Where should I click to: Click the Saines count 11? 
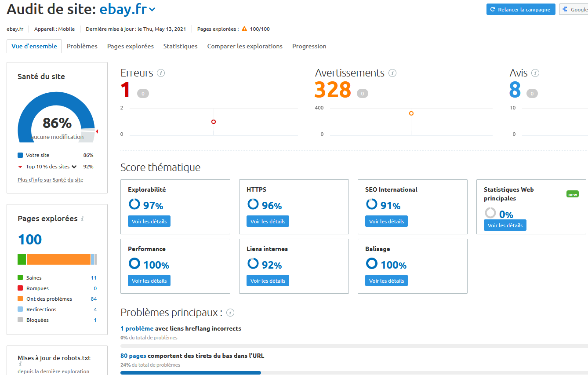[94, 278]
